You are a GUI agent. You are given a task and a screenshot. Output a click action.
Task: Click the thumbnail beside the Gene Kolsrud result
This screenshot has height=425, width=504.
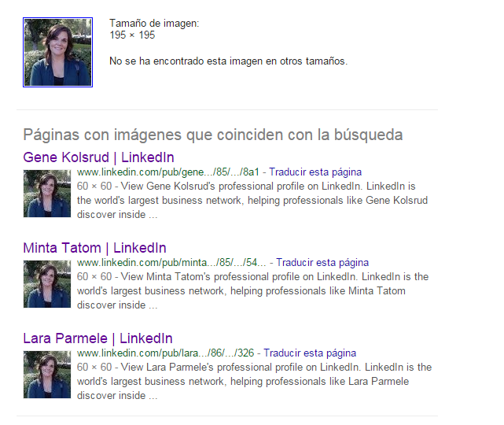click(47, 194)
